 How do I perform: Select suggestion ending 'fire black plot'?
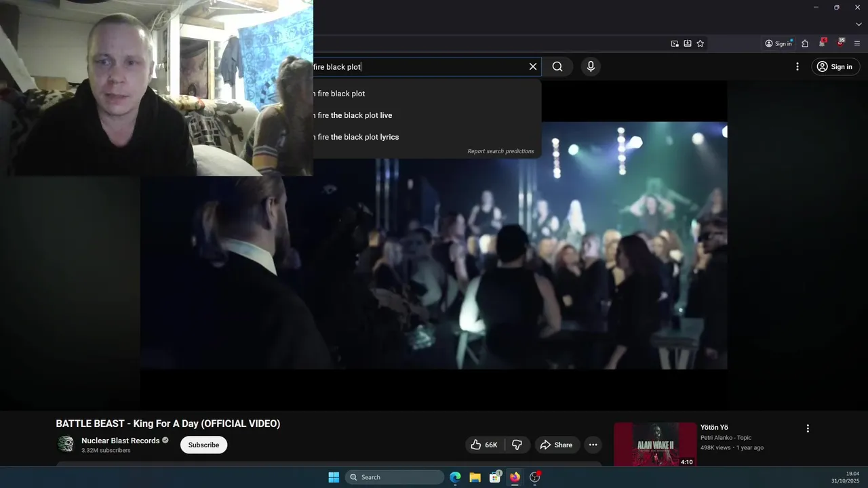click(x=427, y=94)
